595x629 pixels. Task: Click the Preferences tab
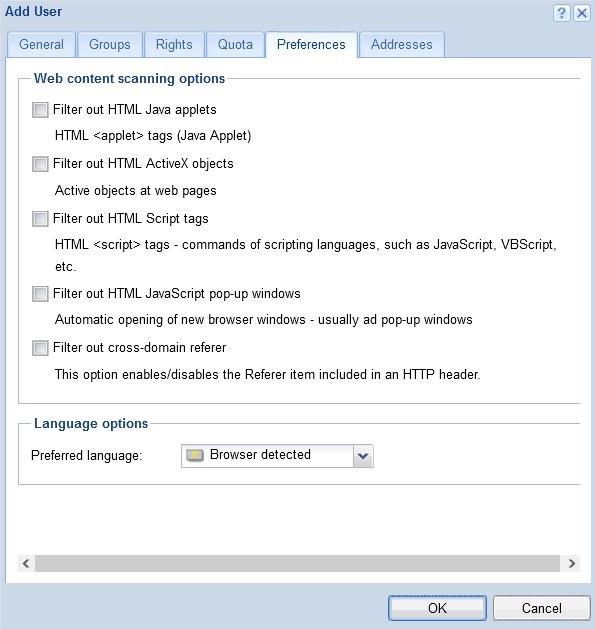311,45
